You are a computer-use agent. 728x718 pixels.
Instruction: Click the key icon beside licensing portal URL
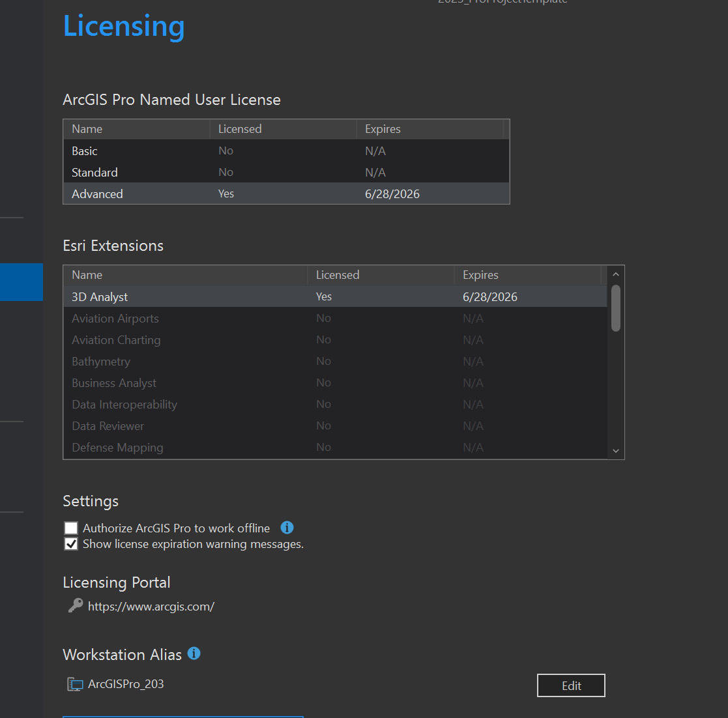click(76, 606)
